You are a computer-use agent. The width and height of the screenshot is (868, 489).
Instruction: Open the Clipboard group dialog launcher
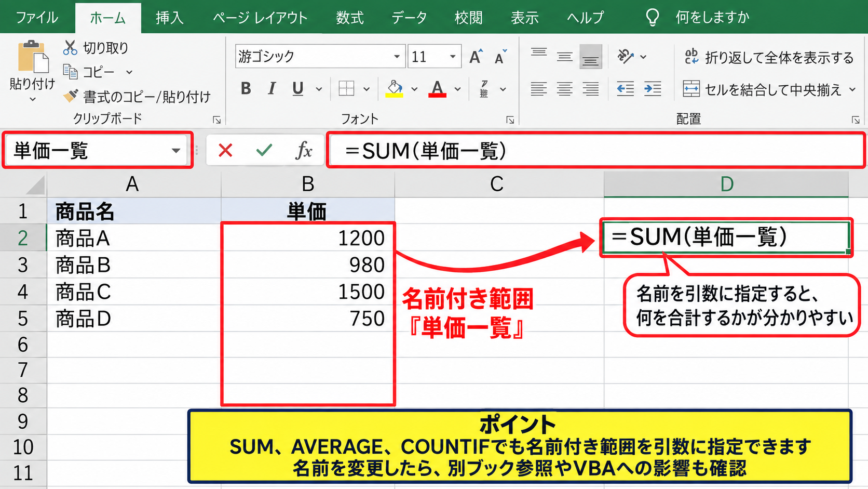pos(216,120)
